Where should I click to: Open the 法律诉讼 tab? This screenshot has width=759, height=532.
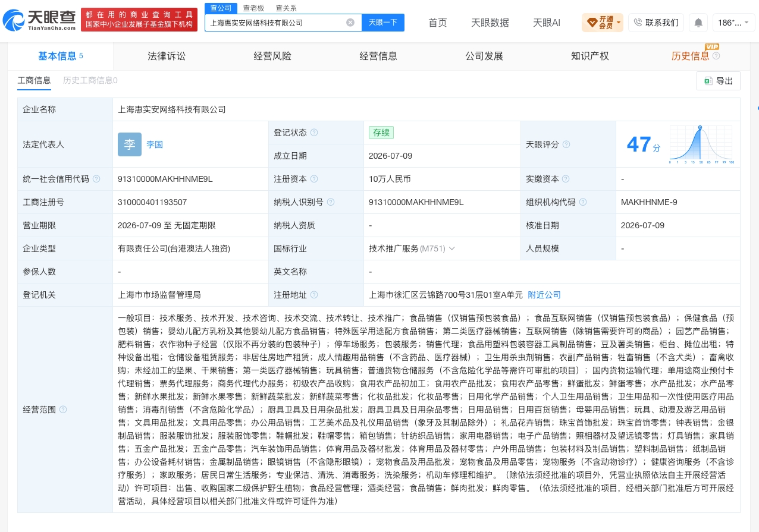(167, 56)
